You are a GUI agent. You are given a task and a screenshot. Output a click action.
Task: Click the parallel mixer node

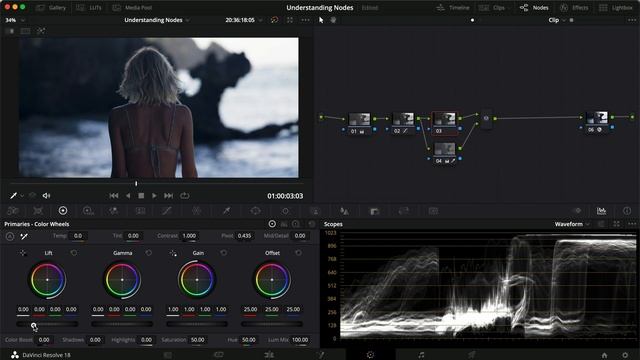pyautogui.click(x=486, y=118)
